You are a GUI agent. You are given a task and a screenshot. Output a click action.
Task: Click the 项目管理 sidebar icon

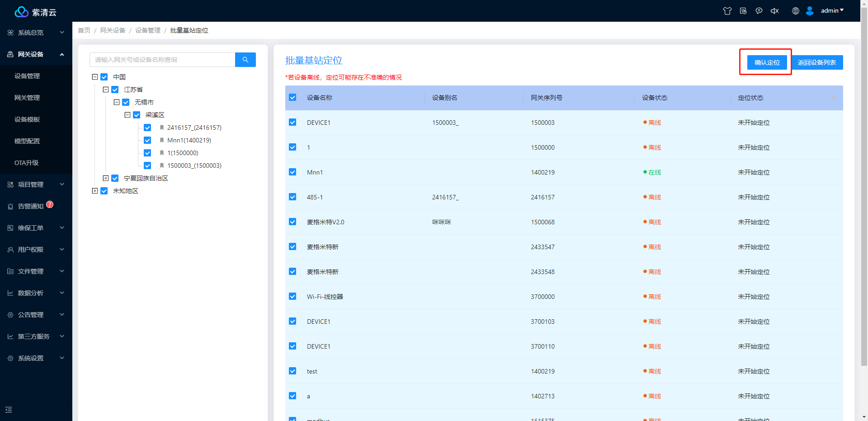[10, 184]
